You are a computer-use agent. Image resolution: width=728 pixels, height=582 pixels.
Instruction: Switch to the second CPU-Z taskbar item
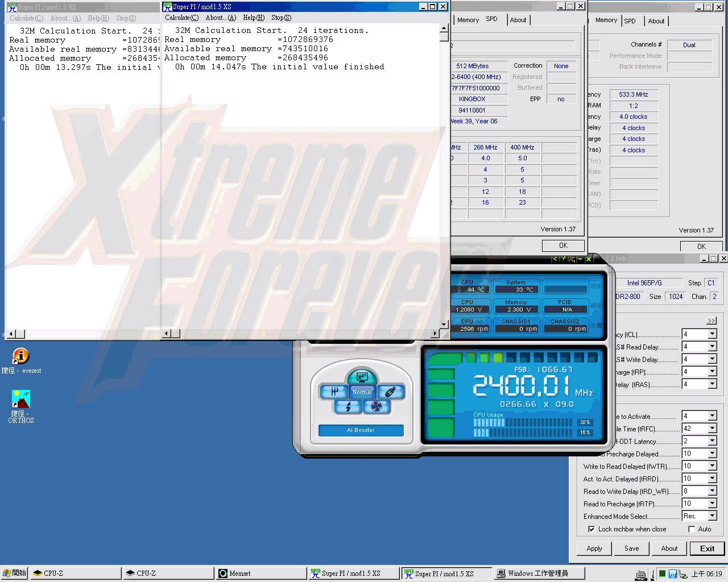[168, 573]
